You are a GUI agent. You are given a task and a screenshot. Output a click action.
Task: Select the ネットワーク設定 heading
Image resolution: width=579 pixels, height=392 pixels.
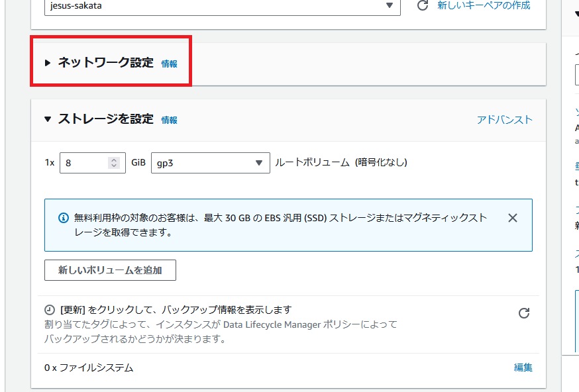click(x=105, y=62)
